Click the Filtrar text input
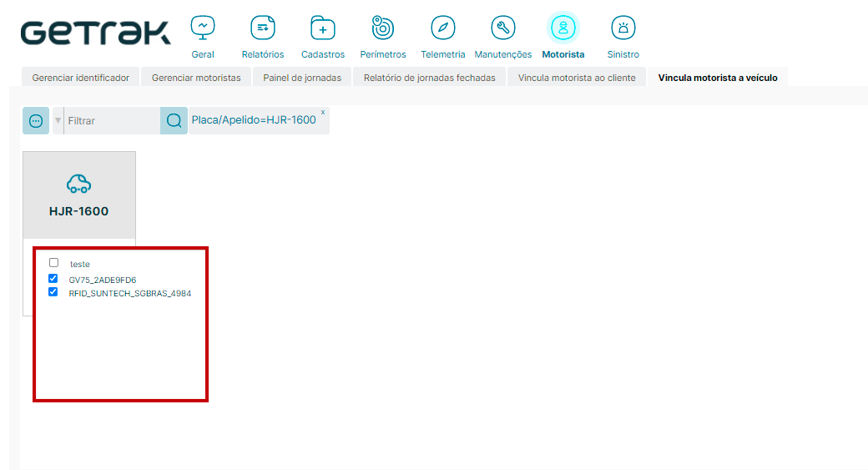The image size is (868, 470). point(112,121)
